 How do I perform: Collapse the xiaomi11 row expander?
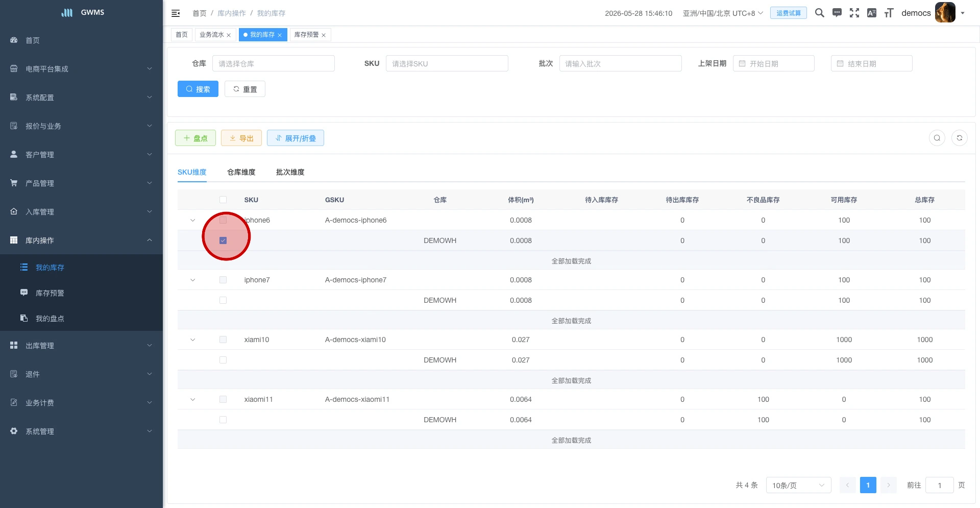coord(193,400)
